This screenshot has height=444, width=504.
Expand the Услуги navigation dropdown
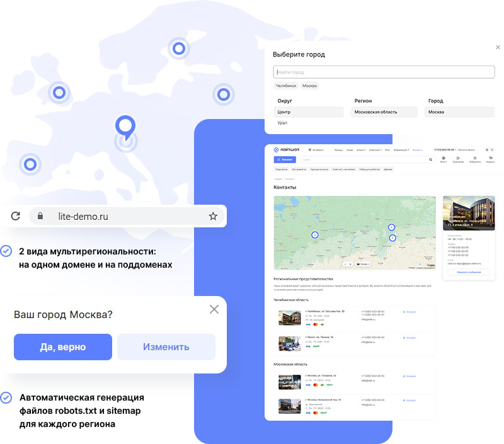[x=360, y=149]
